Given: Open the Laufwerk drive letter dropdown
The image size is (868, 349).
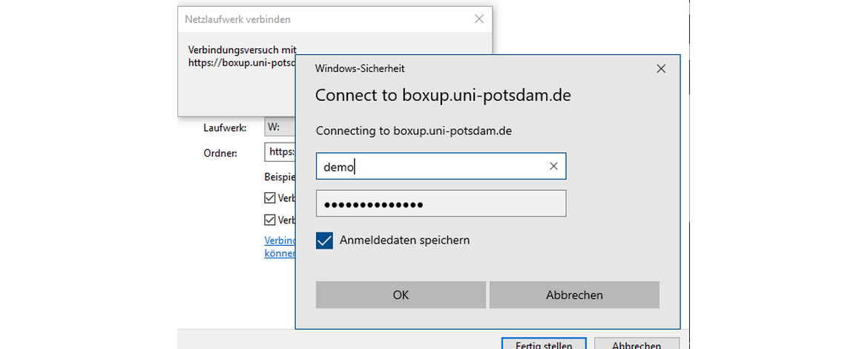Looking at the screenshot, I should point(280,127).
